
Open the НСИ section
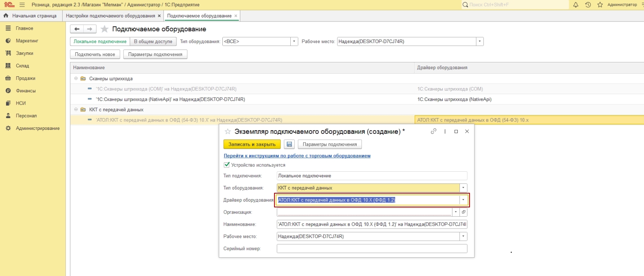point(20,103)
